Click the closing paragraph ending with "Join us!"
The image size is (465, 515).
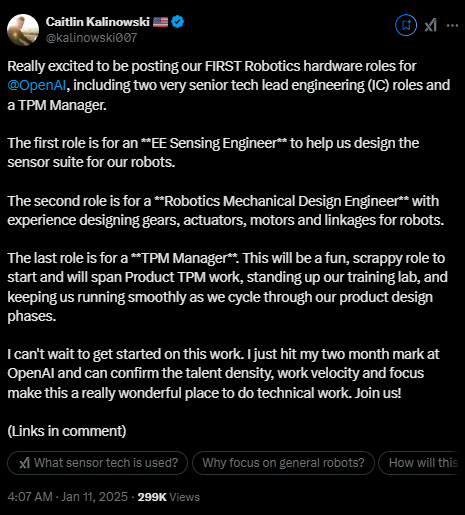(x=223, y=373)
